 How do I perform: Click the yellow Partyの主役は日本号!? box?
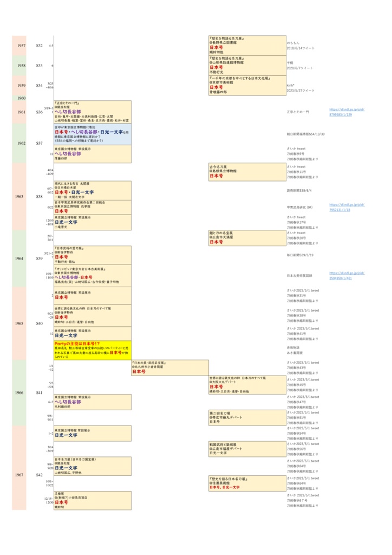click(93, 350)
